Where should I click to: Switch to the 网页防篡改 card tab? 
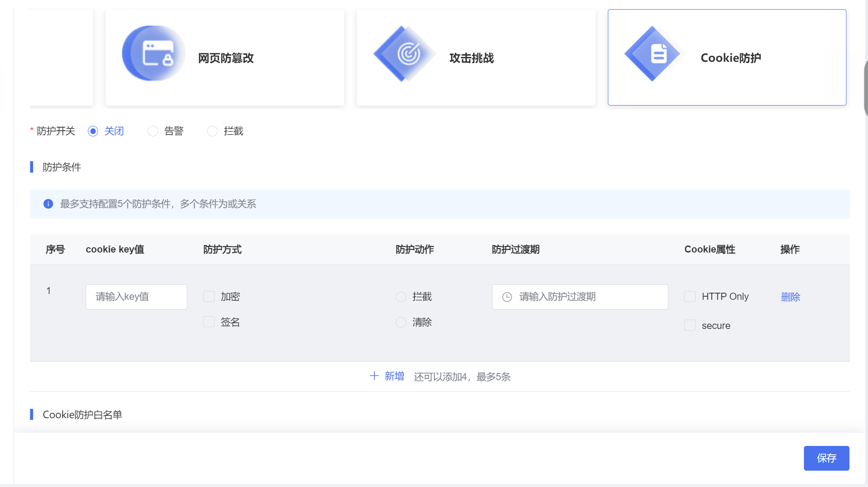coord(225,57)
